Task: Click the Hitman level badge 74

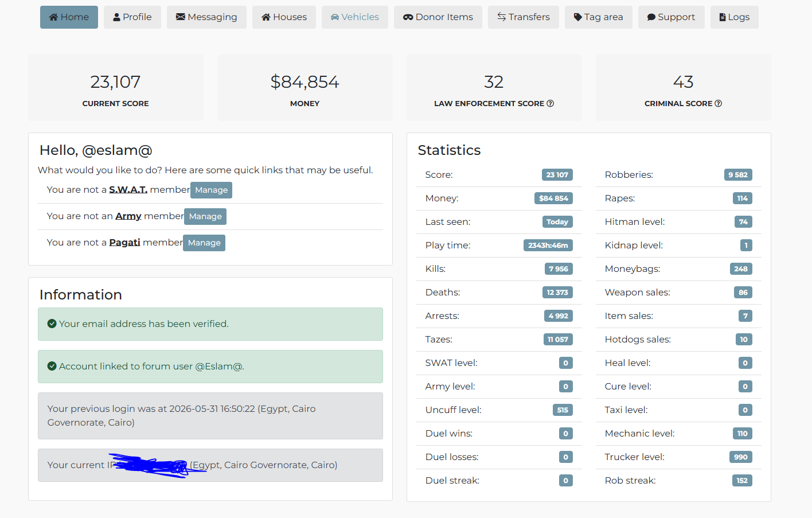Action: (x=743, y=222)
